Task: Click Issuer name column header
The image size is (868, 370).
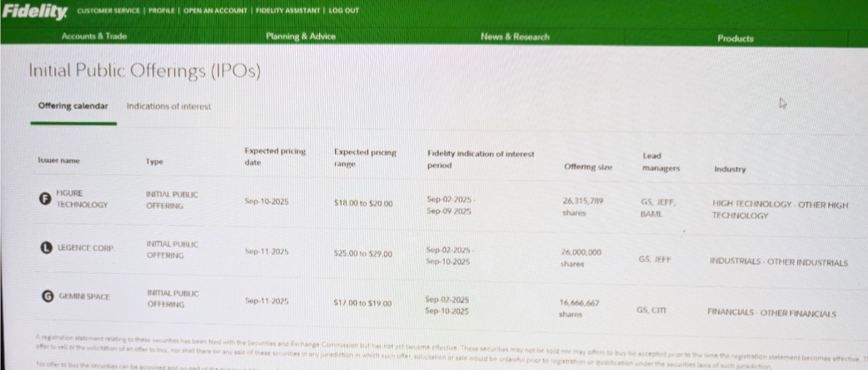Action: pyautogui.click(x=58, y=161)
